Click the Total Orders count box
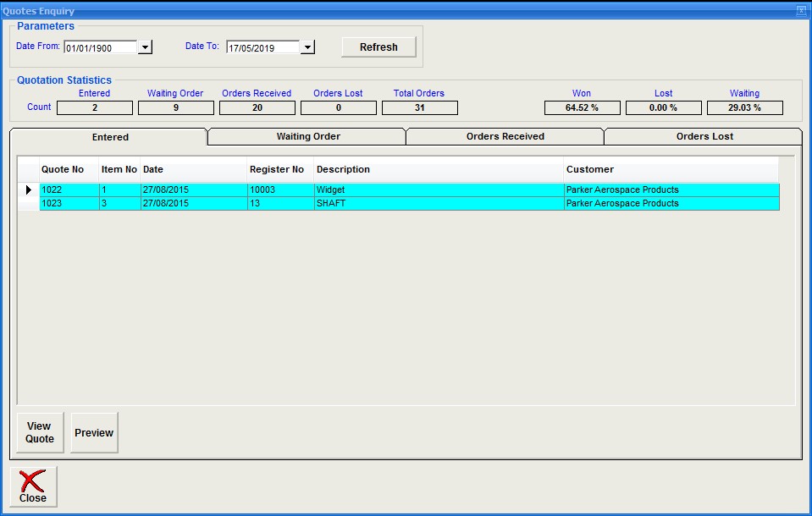812x516 pixels. 419,108
